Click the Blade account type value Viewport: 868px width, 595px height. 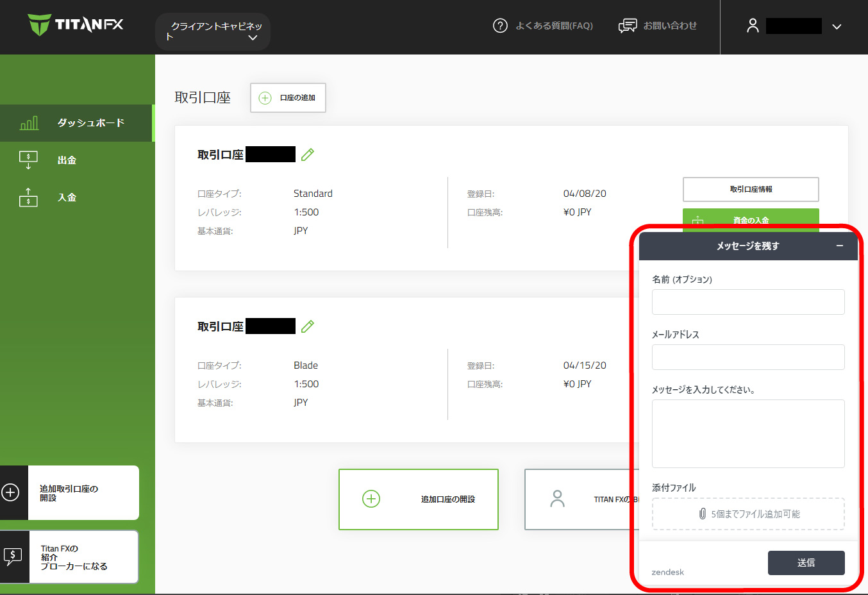pyautogui.click(x=306, y=365)
